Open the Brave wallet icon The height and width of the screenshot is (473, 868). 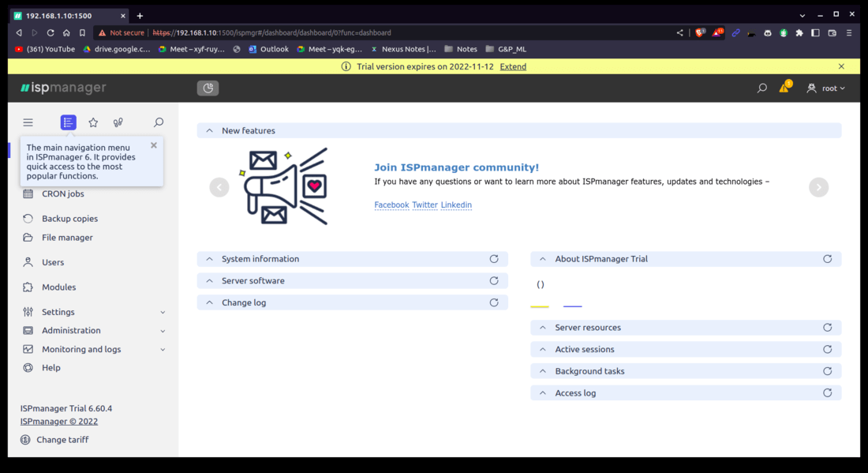pyautogui.click(x=832, y=32)
